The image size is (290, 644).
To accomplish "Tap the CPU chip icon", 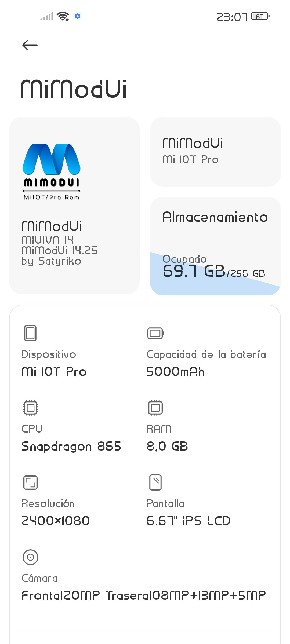I will point(30,408).
